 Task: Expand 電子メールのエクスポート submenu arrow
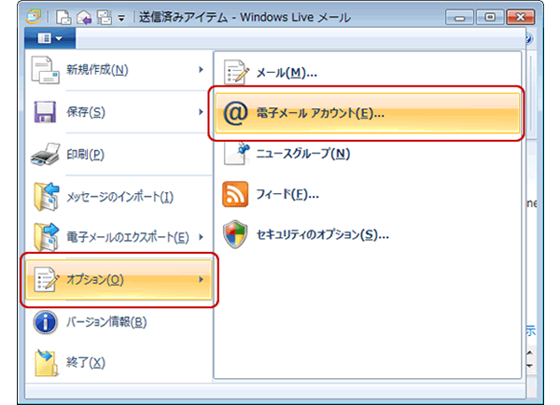(201, 237)
